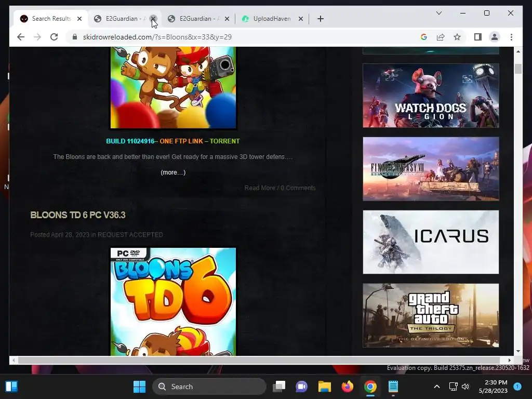Open Chrome three-dot menu
Viewport: 532px width, 399px height.
click(511, 37)
